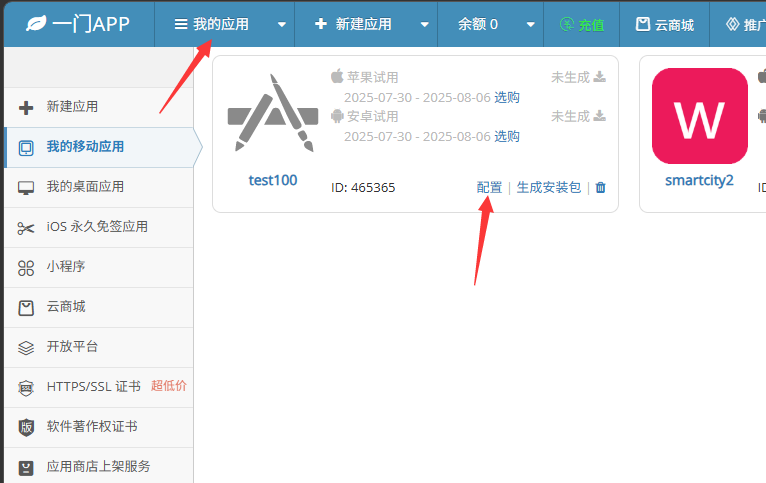Screen dimensions: 766x483
Task: Select 小程序 in the left sidebar
Action: tap(66, 267)
